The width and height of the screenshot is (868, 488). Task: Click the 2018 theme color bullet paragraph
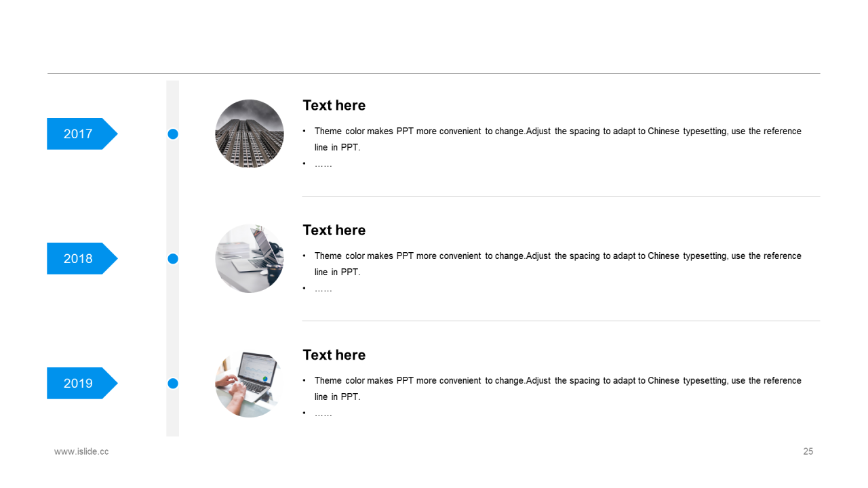(552, 264)
